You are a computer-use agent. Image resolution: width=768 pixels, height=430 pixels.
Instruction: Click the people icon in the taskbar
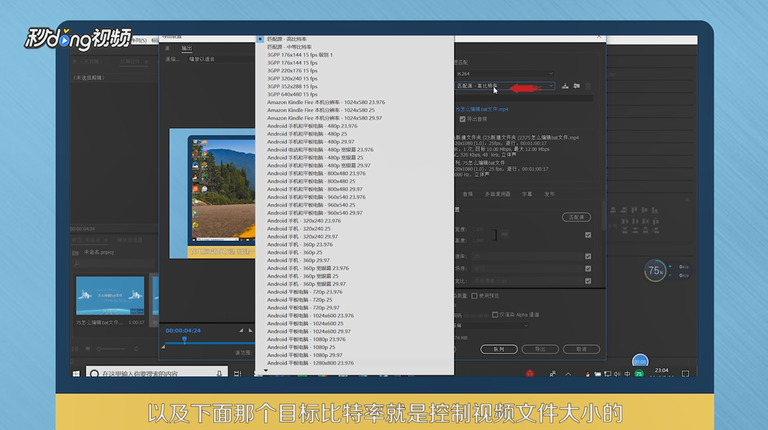click(552, 374)
